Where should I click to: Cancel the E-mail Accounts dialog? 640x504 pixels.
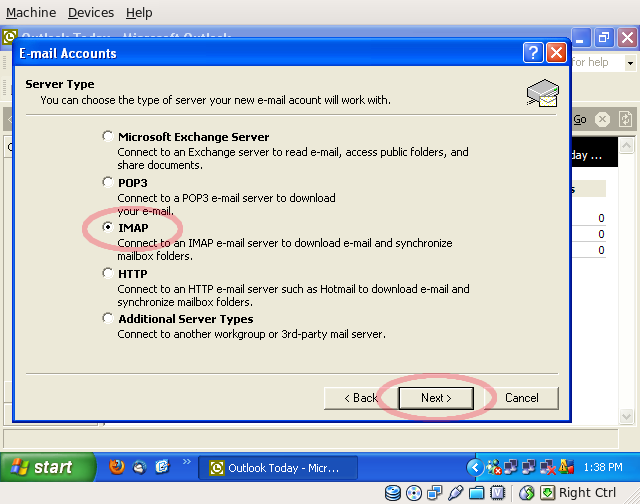pyautogui.click(x=521, y=398)
